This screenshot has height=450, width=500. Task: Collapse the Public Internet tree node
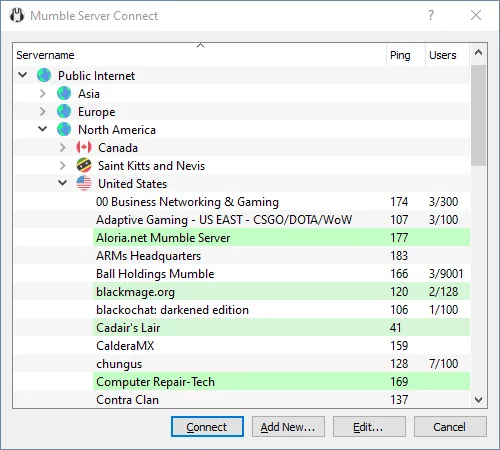[x=23, y=75]
